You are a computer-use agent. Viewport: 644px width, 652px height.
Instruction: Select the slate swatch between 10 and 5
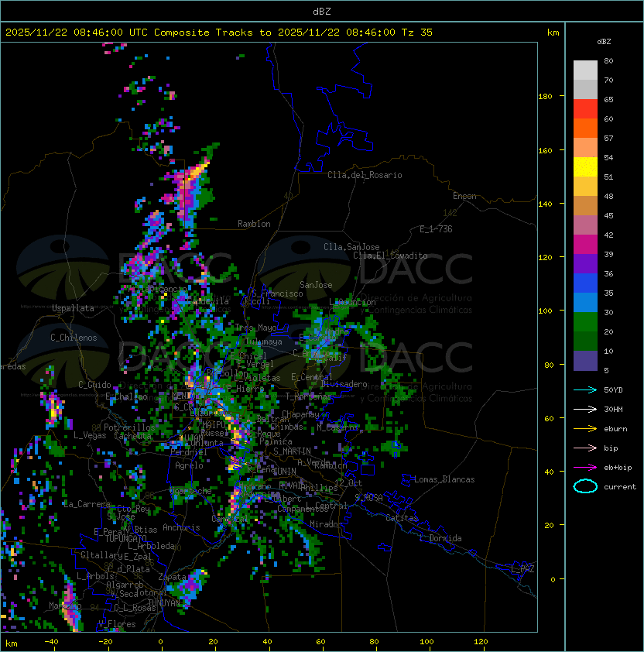[x=585, y=361]
